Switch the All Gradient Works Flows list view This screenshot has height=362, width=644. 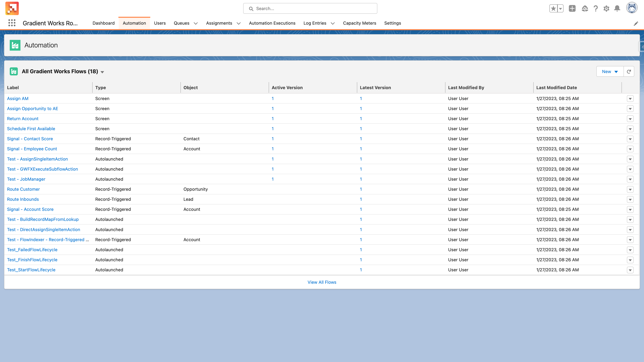pos(102,72)
